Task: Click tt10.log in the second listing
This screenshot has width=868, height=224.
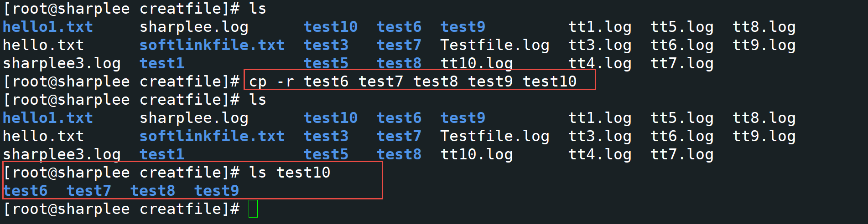Action: (x=477, y=154)
